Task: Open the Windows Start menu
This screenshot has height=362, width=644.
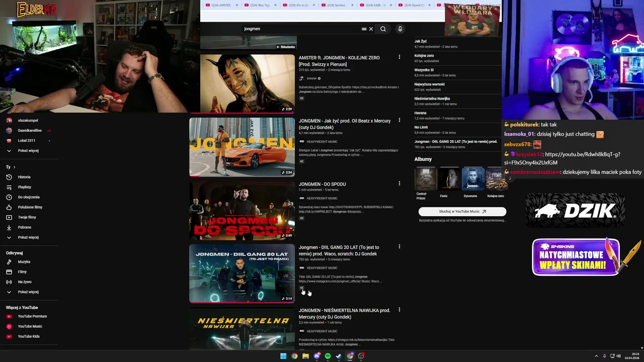Action: (x=283, y=356)
